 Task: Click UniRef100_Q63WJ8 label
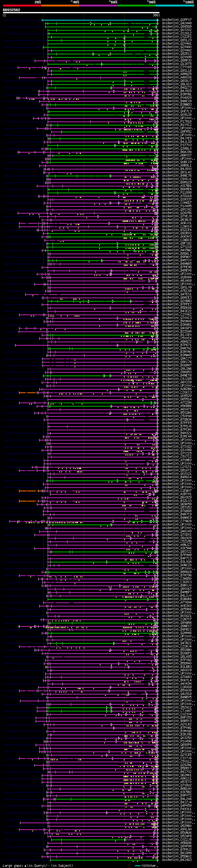pos(177,220)
